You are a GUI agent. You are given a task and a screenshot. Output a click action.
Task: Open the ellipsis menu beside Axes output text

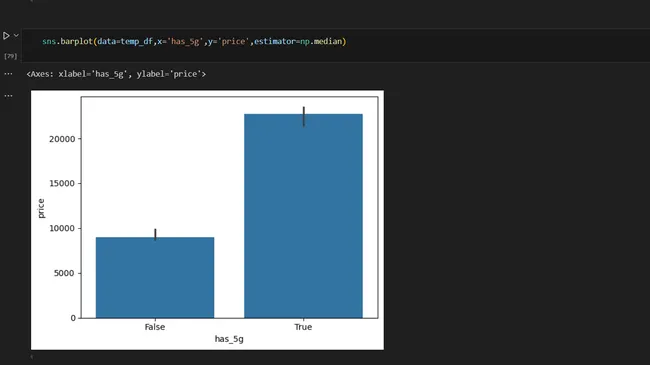[8, 74]
